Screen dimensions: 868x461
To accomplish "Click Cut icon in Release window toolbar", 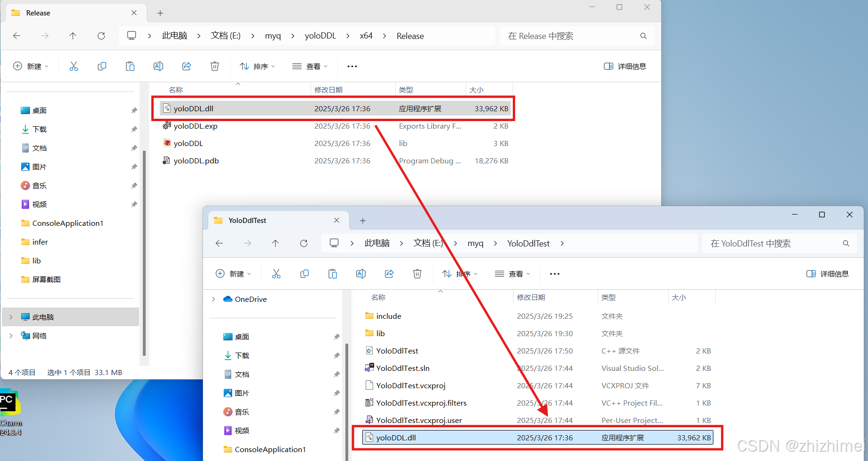I will pos(74,66).
